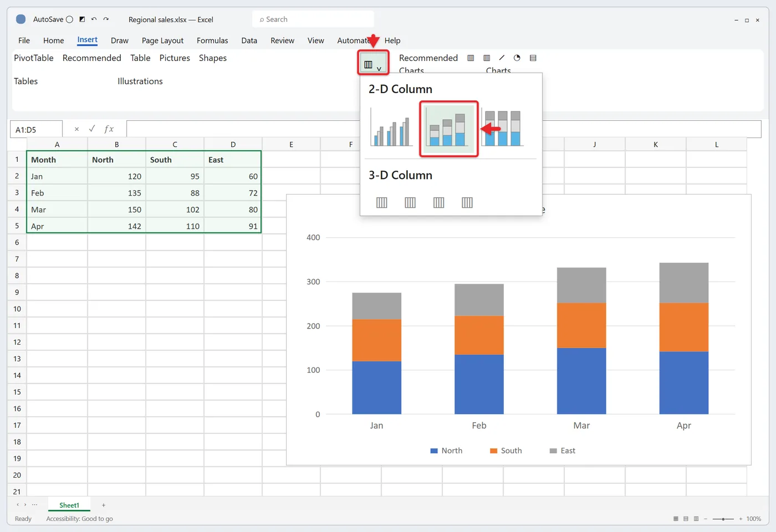
Task: Zoom out using the minus button
Action: coord(706,519)
